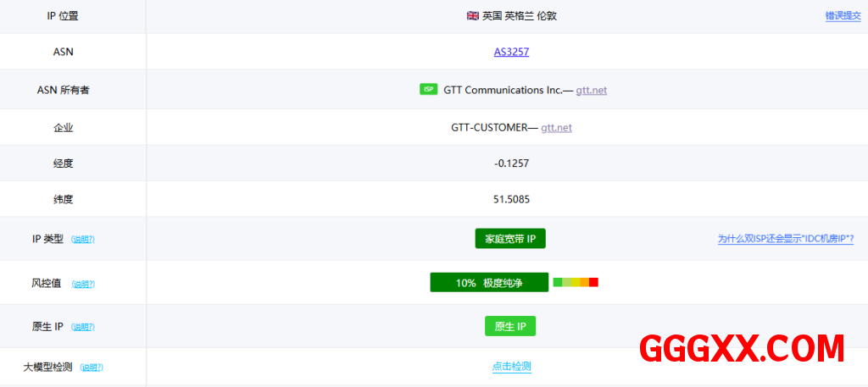868x387 pixels.
Task: Click the UK flag icon
Action: [x=472, y=16]
